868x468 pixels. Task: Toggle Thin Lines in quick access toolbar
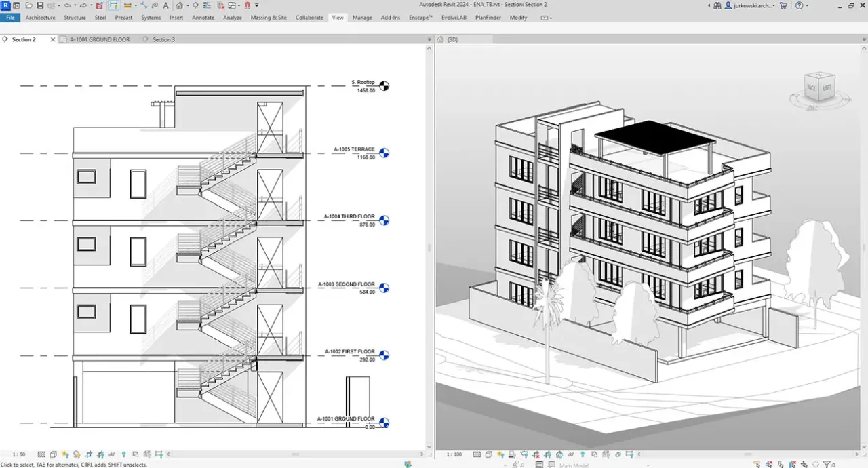[x=207, y=5]
